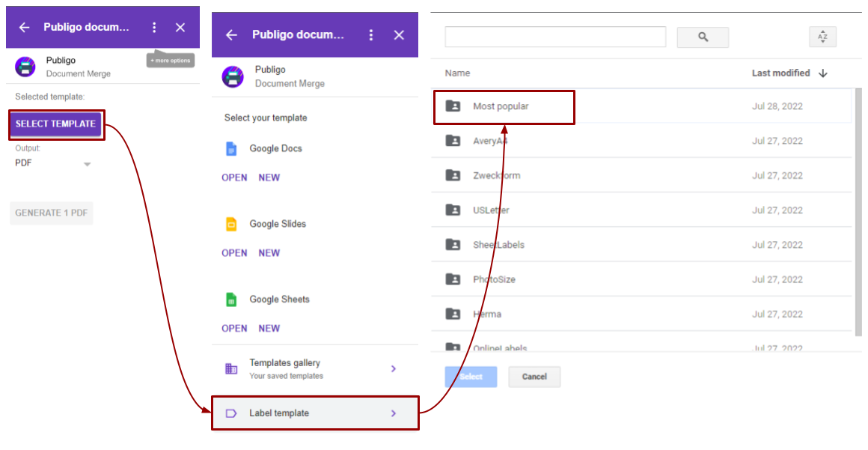Click the Google Sheets icon

click(231, 300)
